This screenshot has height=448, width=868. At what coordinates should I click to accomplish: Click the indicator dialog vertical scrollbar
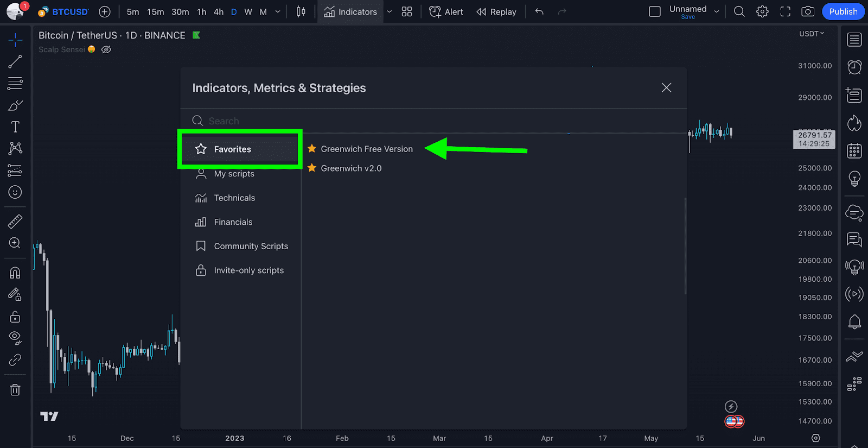coord(685,245)
